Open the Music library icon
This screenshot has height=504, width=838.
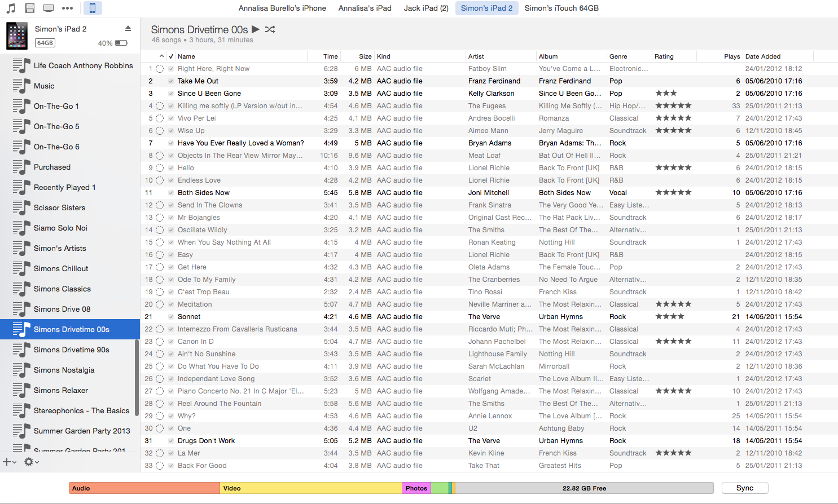click(x=11, y=8)
